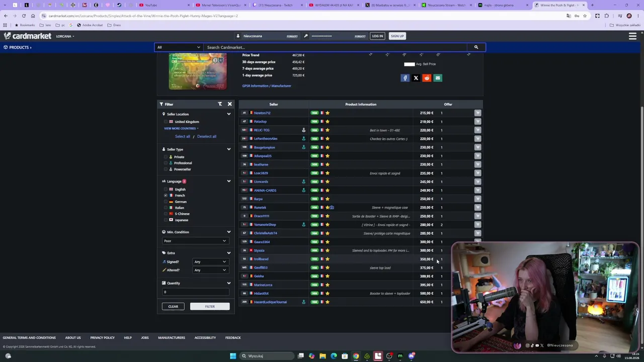Uncheck the French language filter
The image size is (644, 362).
[166, 196]
